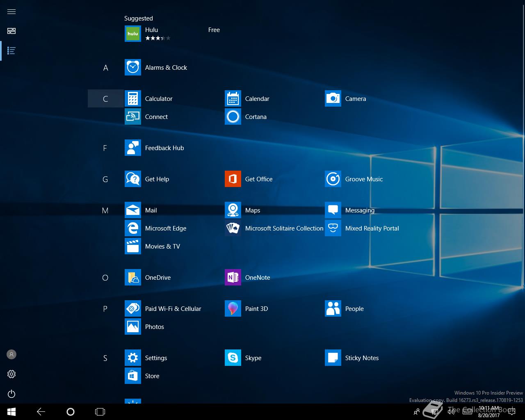Launch the Camera app icon
Viewport: 525px width, 420px height.
click(x=333, y=98)
